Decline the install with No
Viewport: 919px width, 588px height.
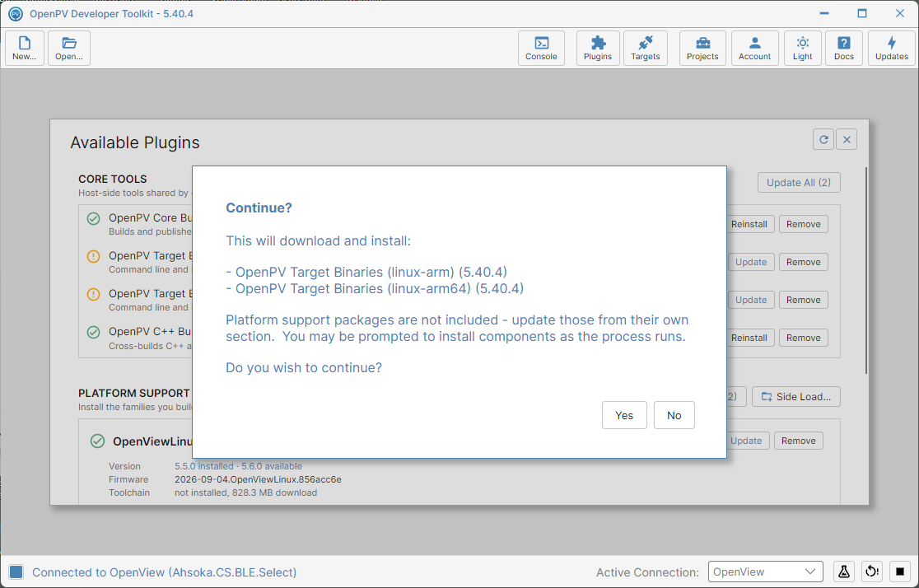[674, 415]
